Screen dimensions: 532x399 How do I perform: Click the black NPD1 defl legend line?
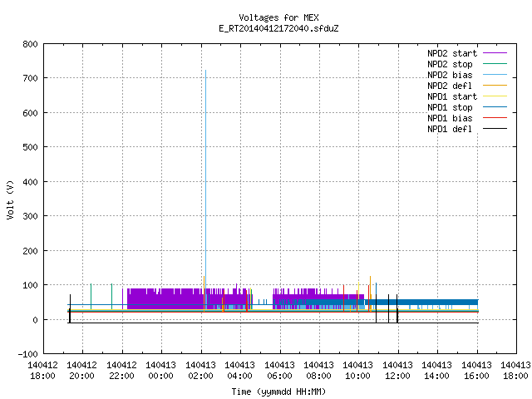(495, 129)
